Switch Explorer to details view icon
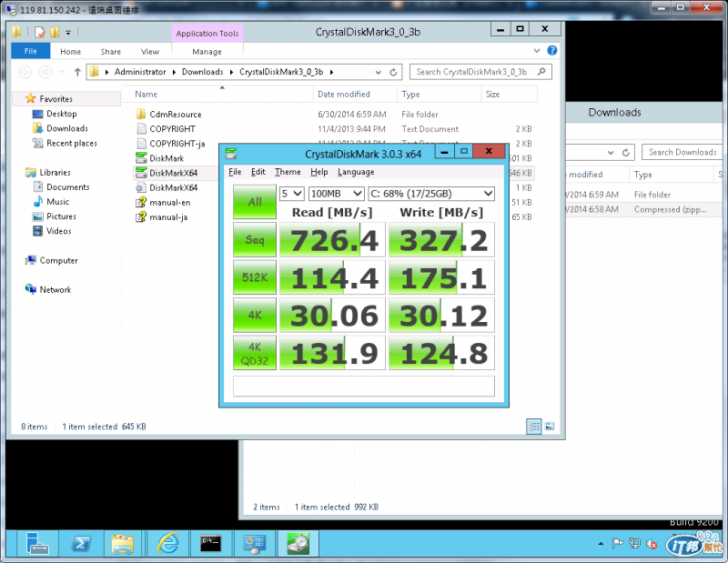This screenshot has width=728, height=563. point(534,426)
